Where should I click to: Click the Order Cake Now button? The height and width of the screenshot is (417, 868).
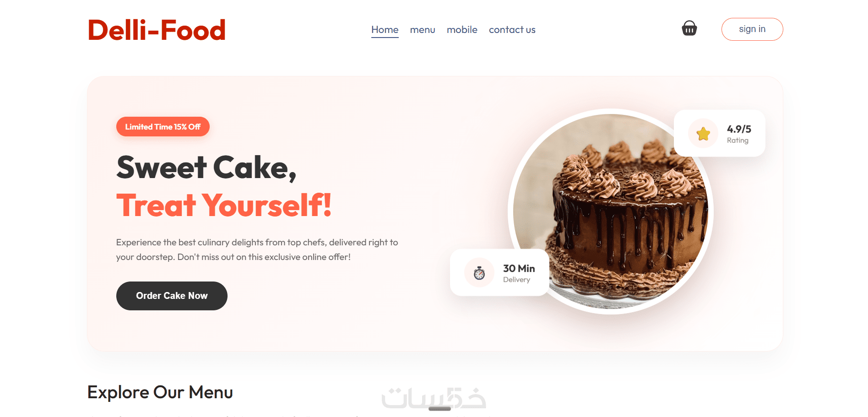pos(172,296)
